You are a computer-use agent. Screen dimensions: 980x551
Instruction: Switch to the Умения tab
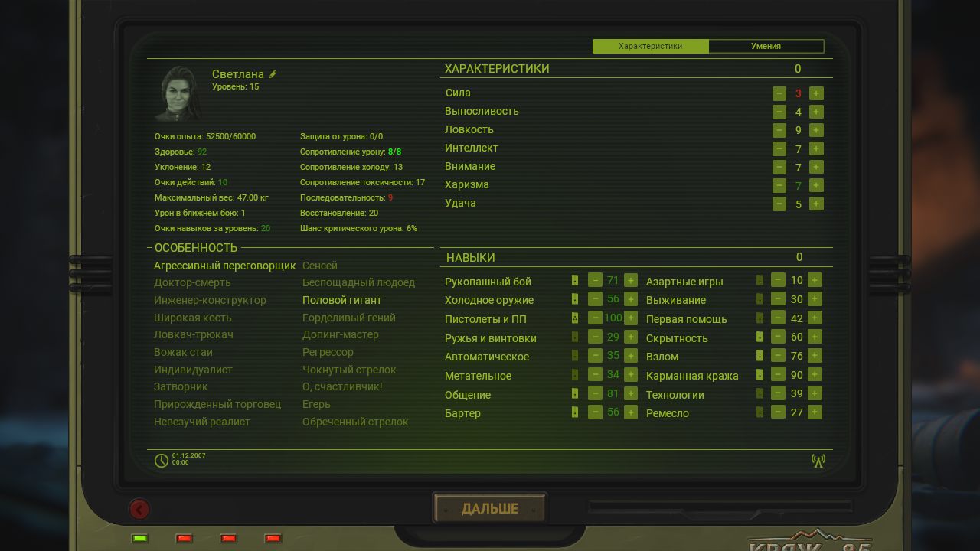coord(766,46)
